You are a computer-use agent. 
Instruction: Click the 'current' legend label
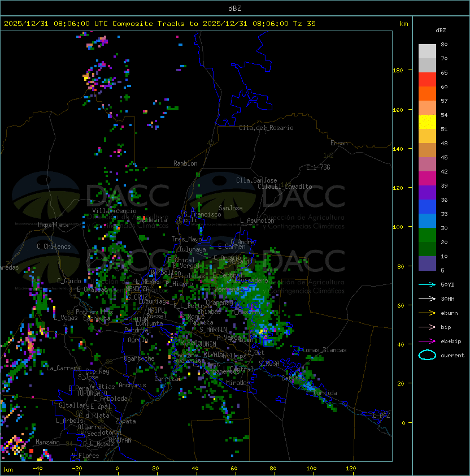(452, 356)
